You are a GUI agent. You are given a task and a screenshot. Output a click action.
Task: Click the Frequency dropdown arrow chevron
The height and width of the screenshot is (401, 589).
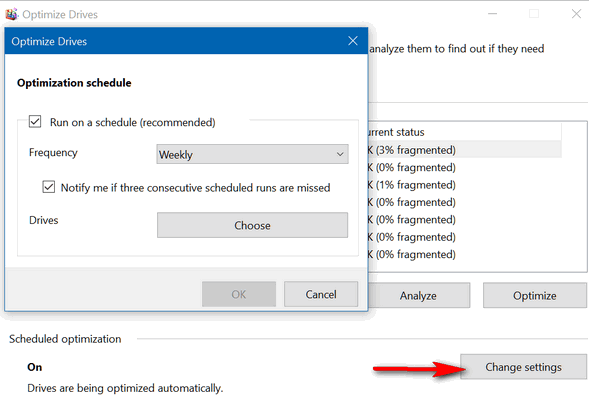tap(340, 154)
